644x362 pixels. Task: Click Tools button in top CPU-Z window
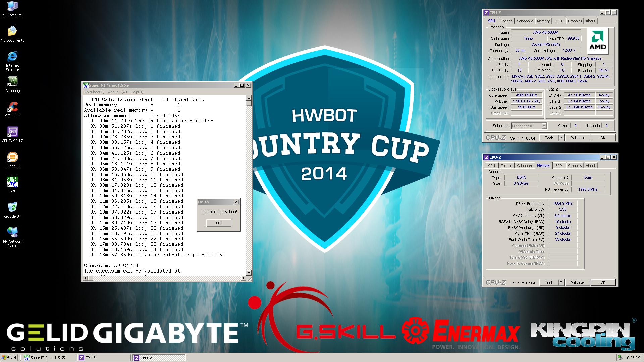click(549, 138)
